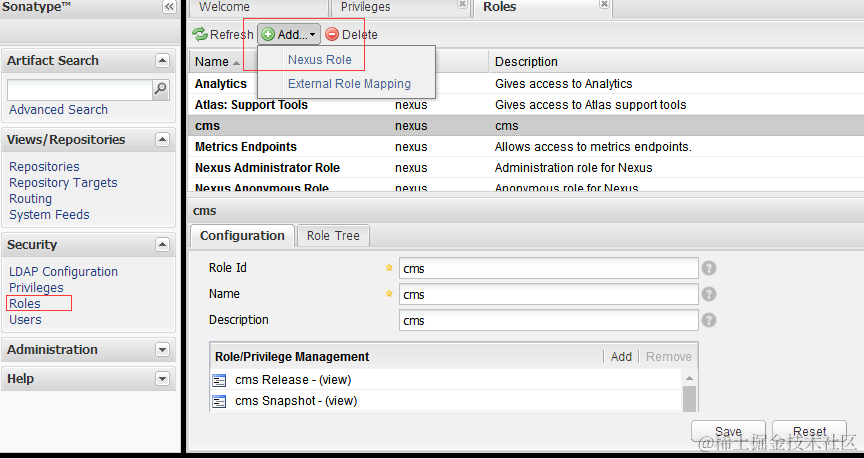Select the Metrics Endpoints role row

coord(526,147)
